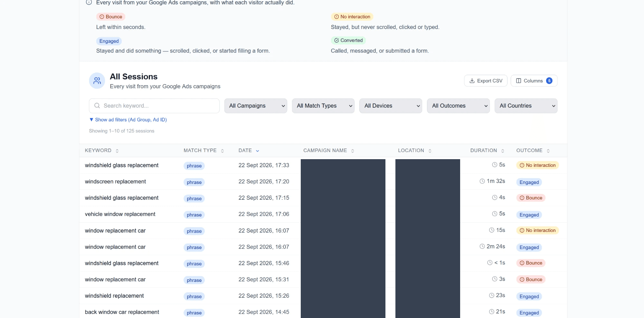Screen dimensions: 644x318
Task: Sort by Campaign Name column arrows
Action: tap(353, 151)
